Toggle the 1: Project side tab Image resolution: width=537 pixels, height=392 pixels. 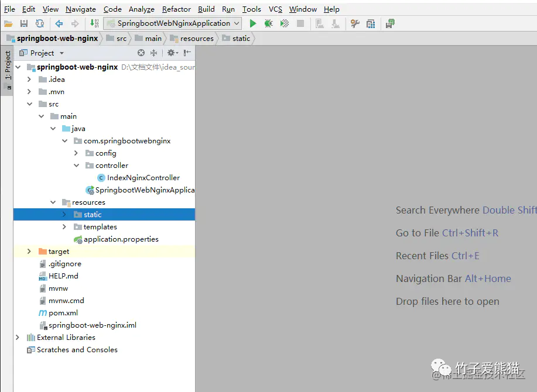[8, 70]
